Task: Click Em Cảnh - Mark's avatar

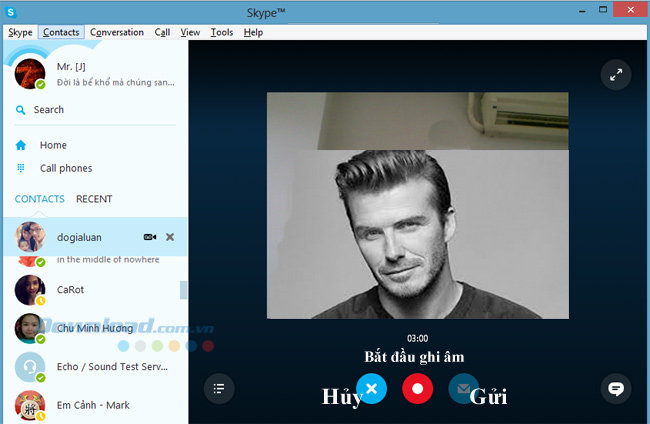Action: pyautogui.click(x=30, y=405)
